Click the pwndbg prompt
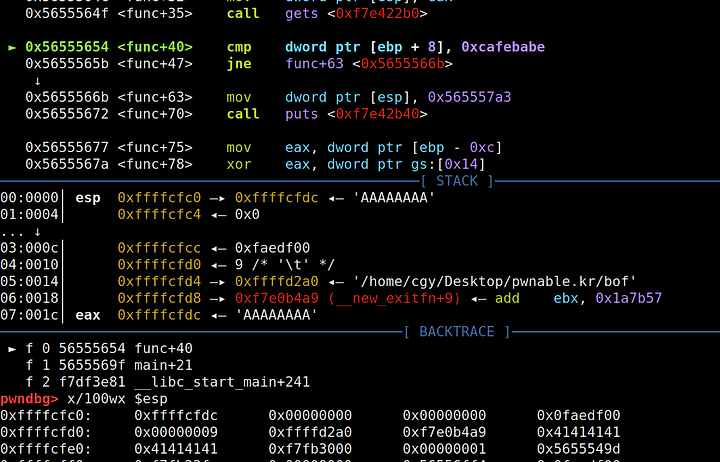This screenshot has height=462, width=720. pos(29,399)
